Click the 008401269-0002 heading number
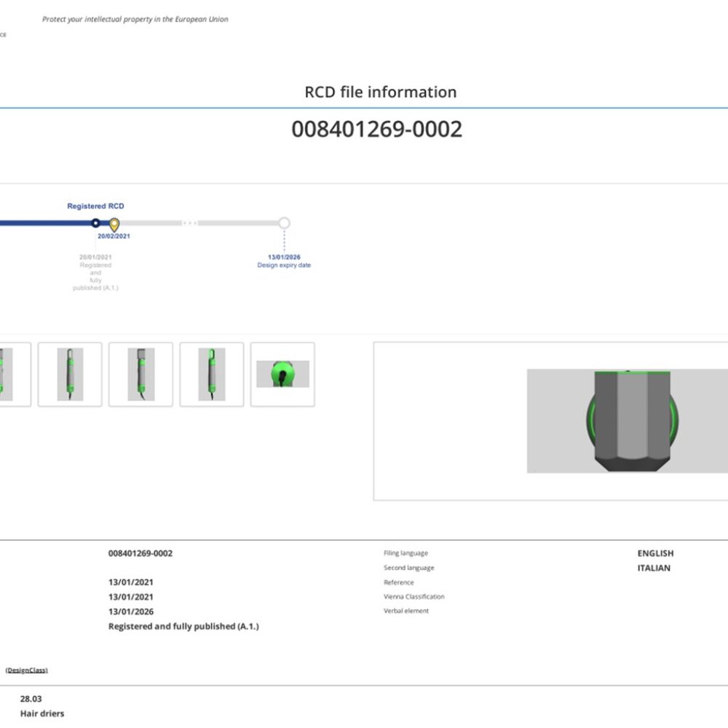 376,130
